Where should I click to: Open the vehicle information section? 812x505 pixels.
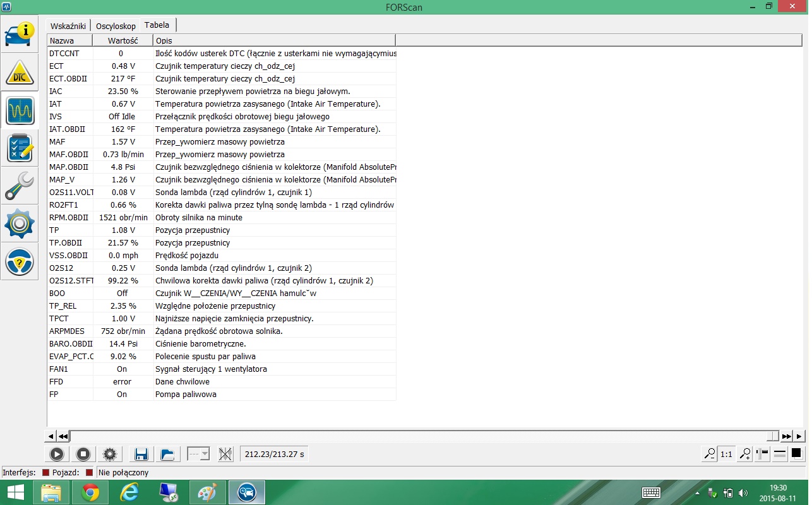coord(20,33)
